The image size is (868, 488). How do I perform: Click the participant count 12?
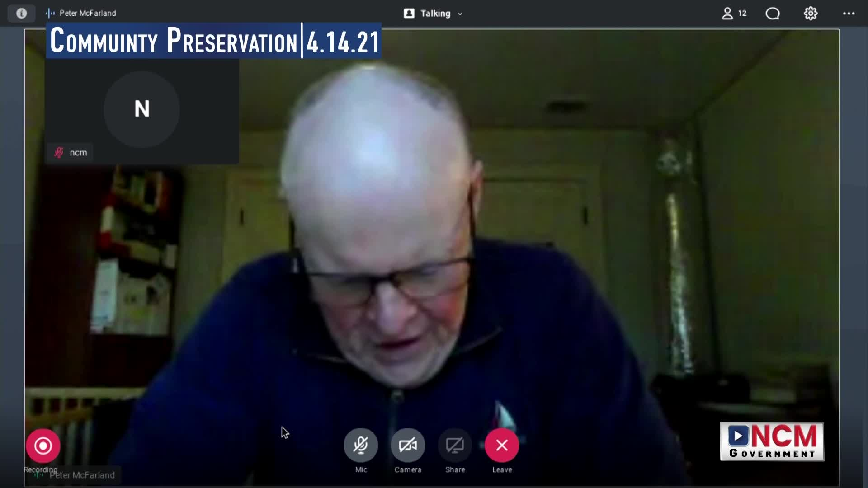[x=742, y=14]
